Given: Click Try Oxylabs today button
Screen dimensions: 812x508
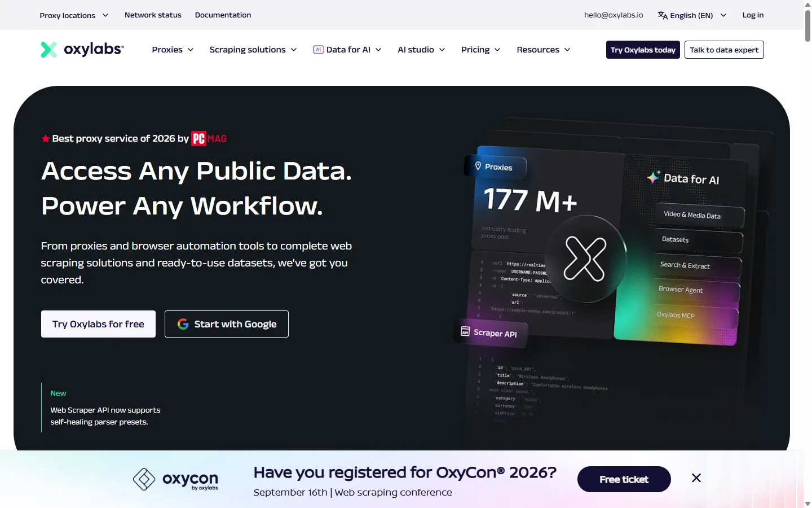Looking at the screenshot, I should tap(643, 50).
